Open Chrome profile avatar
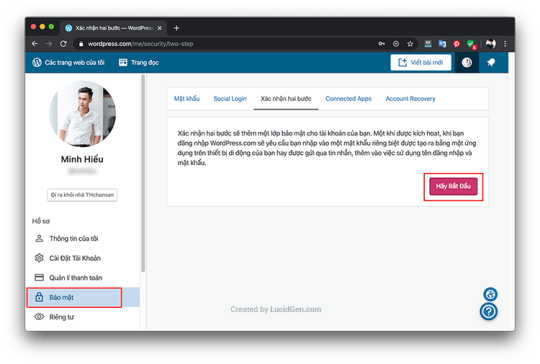The height and width of the screenshot is (364, 540). pos(491,44)
